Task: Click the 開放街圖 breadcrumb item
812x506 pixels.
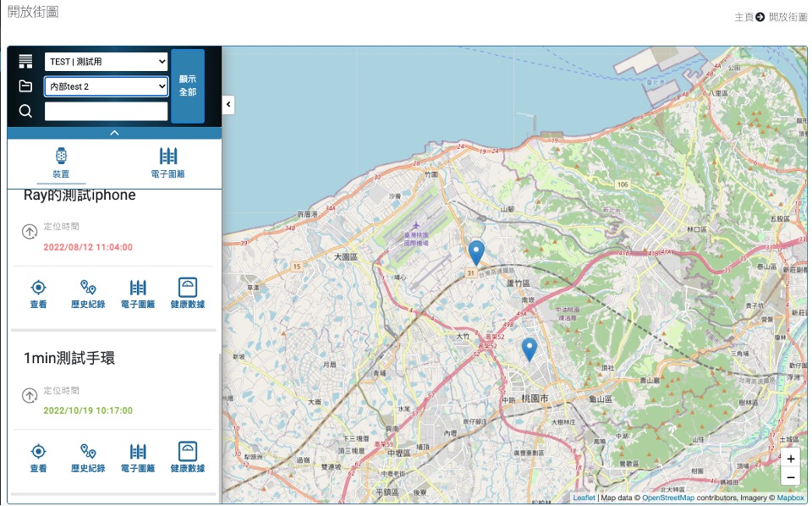Action: point(787,17)
